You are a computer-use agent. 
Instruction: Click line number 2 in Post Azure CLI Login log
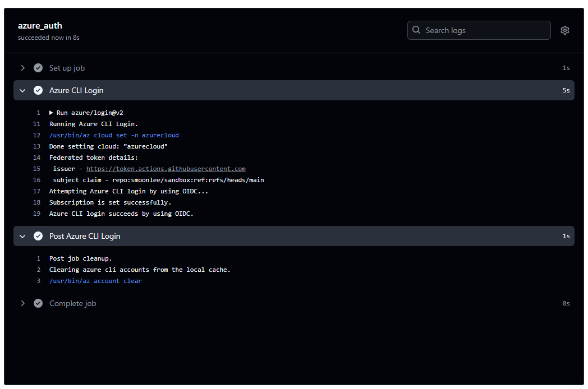(39, 270)
